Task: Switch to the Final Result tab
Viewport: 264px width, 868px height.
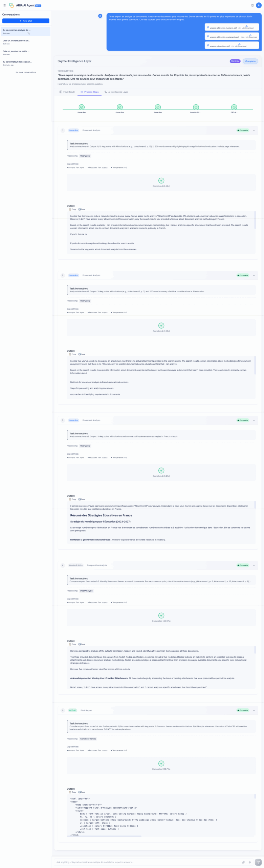Action: coord(67,92)
